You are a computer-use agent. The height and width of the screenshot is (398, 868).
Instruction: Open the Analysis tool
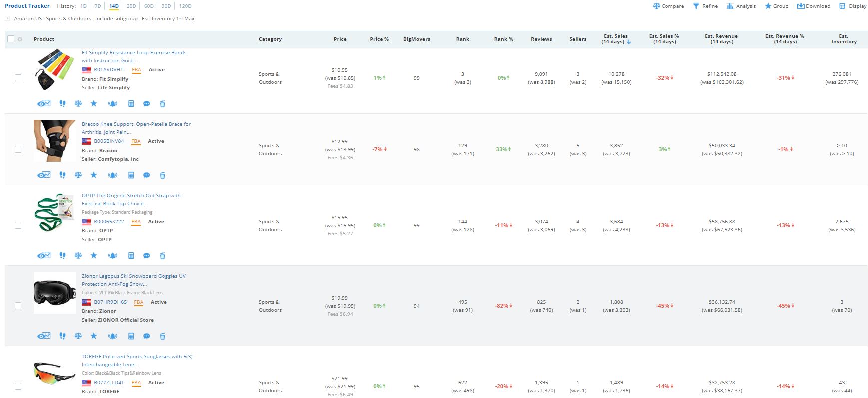741,6
